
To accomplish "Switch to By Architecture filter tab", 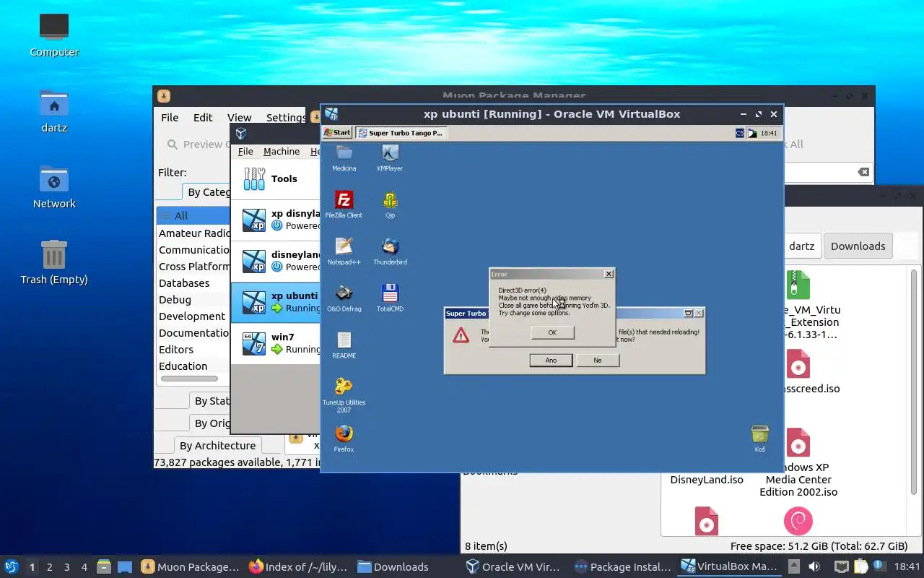I will pyautogui.click(x=217, y=445).
